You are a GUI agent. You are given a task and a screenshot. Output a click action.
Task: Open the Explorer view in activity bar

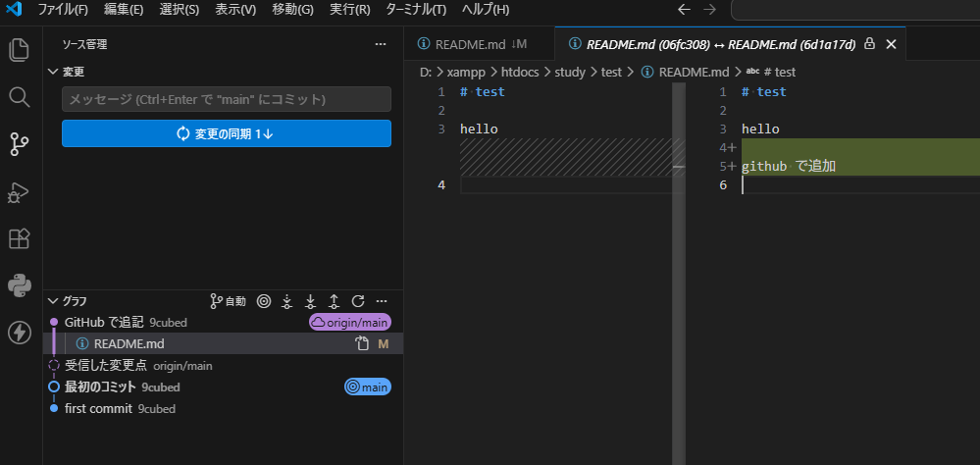tap(19, 50)
